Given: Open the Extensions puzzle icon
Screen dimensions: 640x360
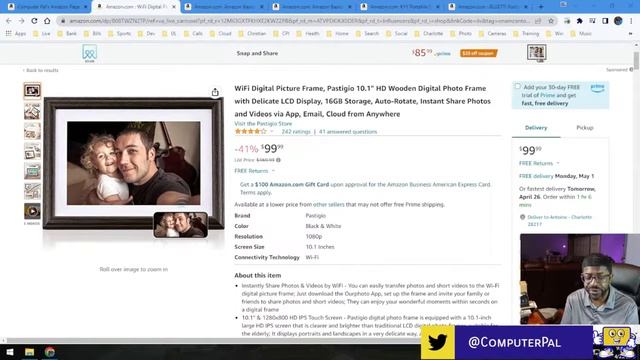Looking at the screenshot, I should (x=580, y=21).
